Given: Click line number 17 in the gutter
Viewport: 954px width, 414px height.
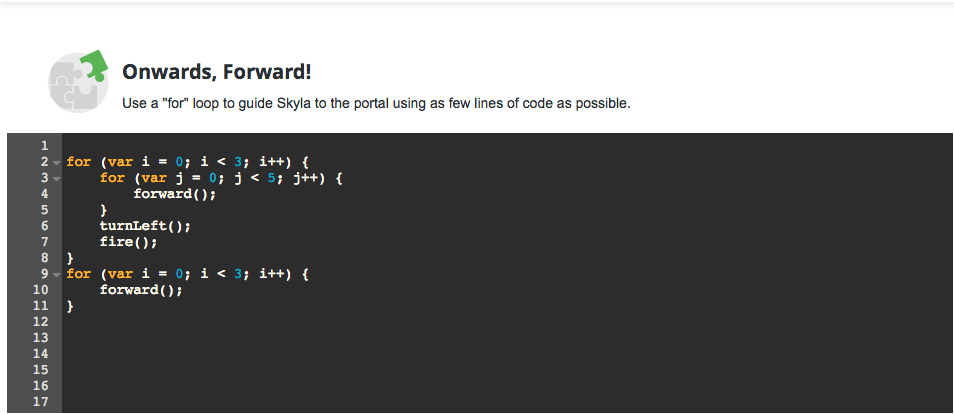Looking at the screenshot, I should point(40,402).
